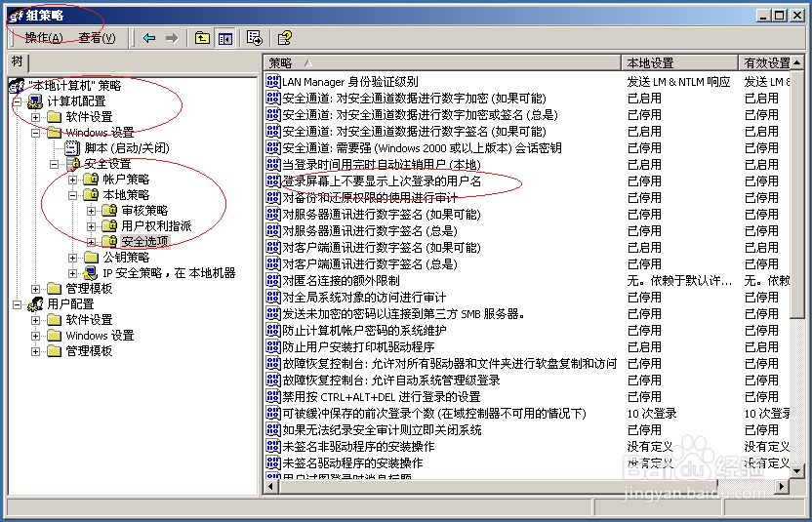The width and height of the screenshot is (812, 522).
Task: Select the 用户权利指派 tree item
Action: point(156,225)
